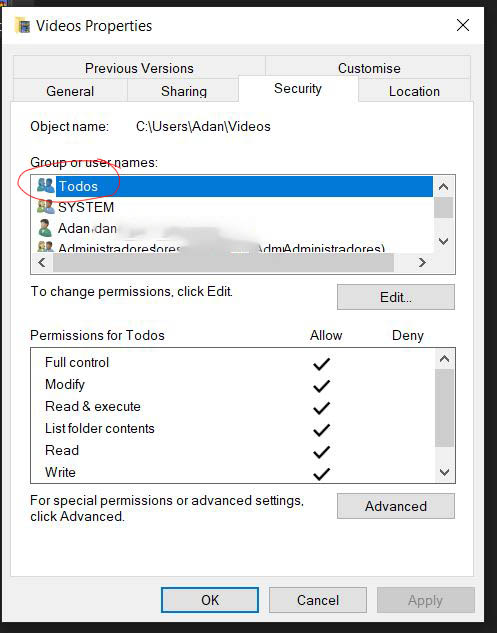Close the Videos Properties dialog
Screen dimensions: 497x633
463,25
